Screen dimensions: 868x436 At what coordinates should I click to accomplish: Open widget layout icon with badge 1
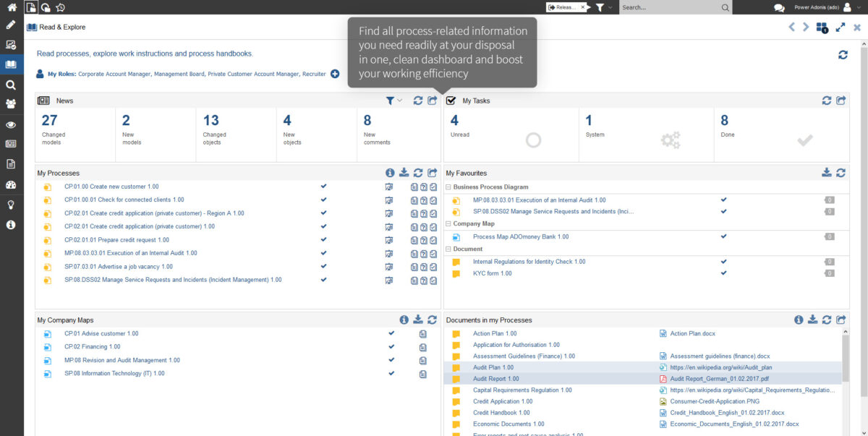tap(822, 27)
